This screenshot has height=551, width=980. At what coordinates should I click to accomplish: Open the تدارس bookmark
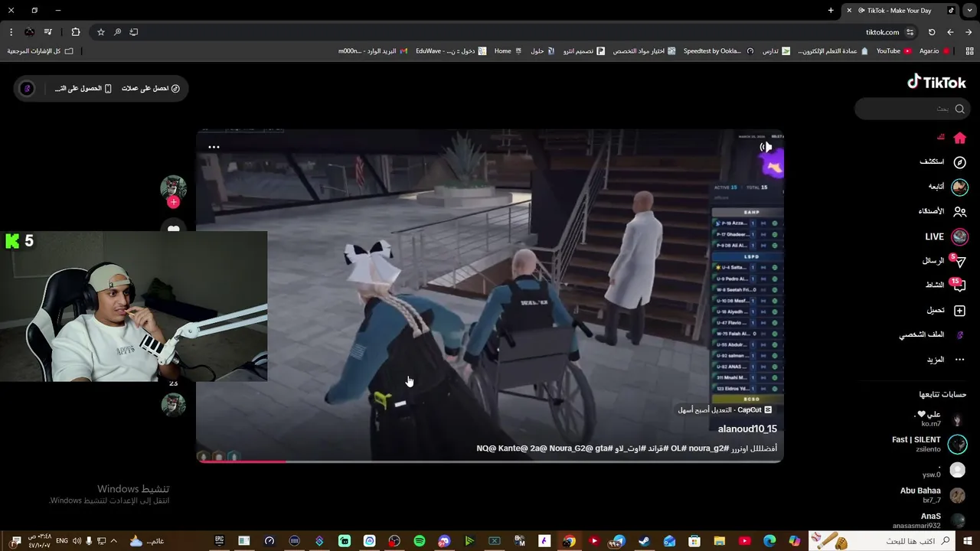click(776, 51)
